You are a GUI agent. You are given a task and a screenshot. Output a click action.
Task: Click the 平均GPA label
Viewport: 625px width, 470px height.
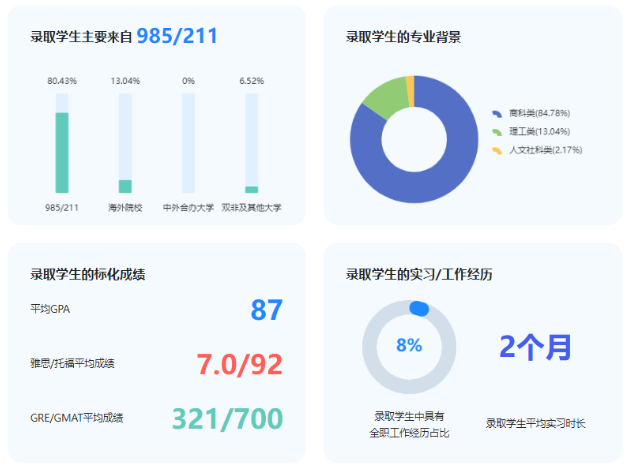tap(50, 309)
